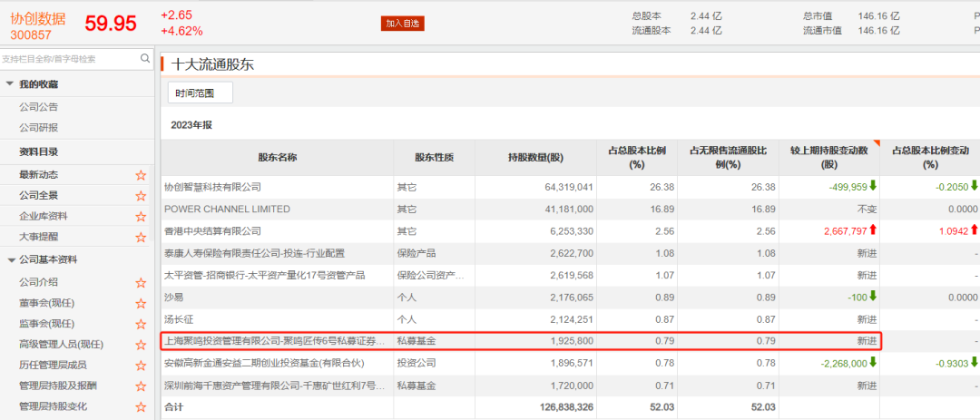Open 董事会(现任) in the sidebar
The image size is (980, 420).
coord(47,303)
